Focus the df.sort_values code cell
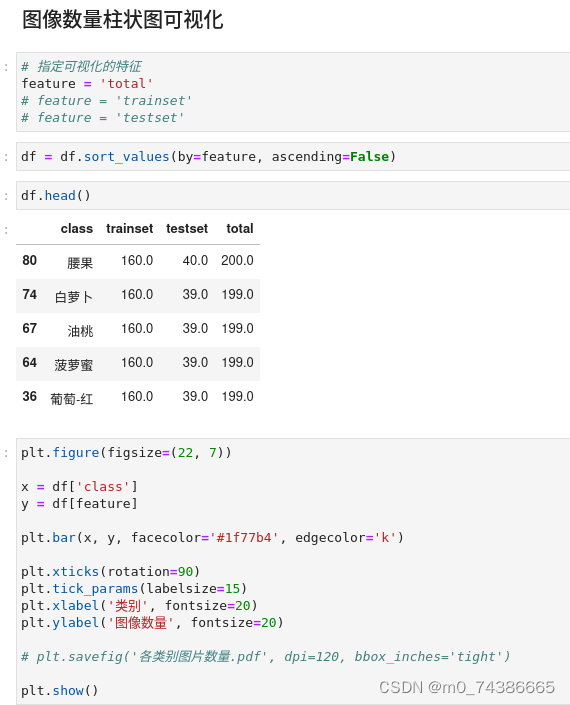This screenshot has width=570, height=705. [x=293, y=156]
